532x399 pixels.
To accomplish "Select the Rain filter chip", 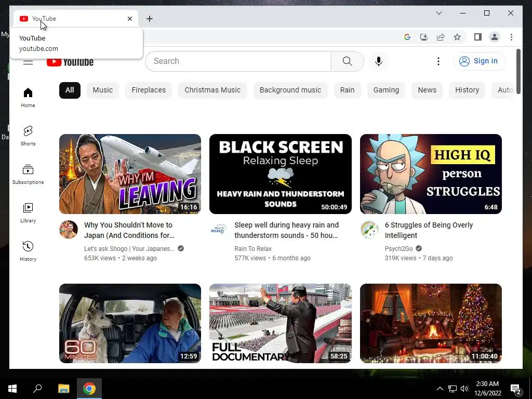I will pos(347,90).
